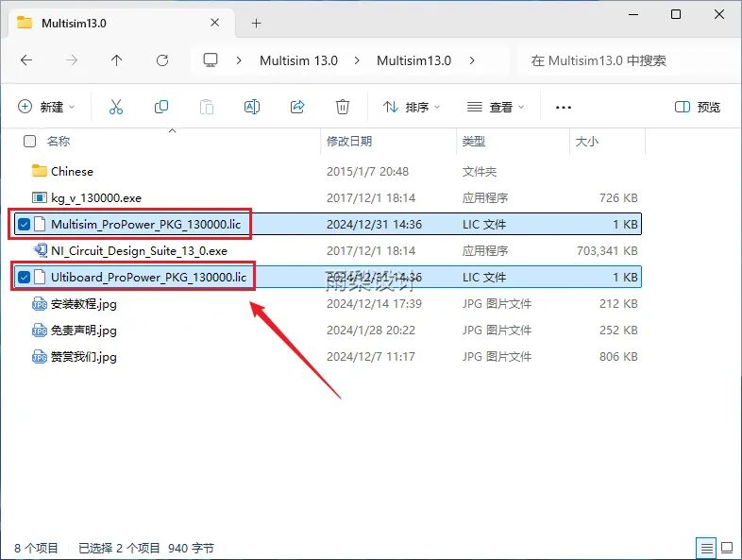Select 安装教程.jpg file name
This screenshot has height=560, width=742.
coord(84,304)
